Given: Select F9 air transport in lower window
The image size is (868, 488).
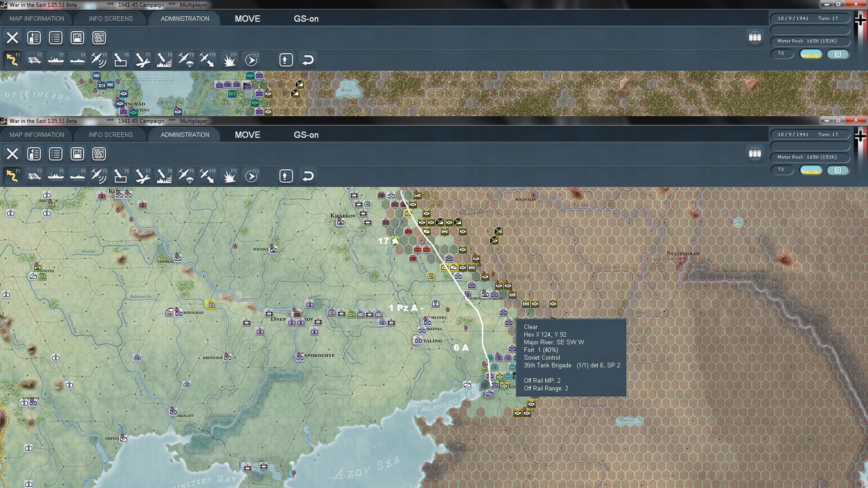Looking at the screenshot, I should (x=186, y=176).
